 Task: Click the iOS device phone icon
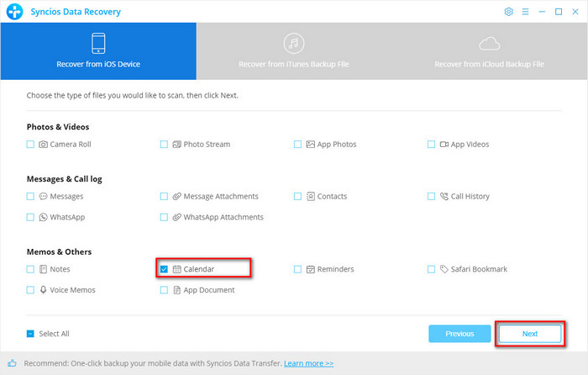tap(98, 43)
